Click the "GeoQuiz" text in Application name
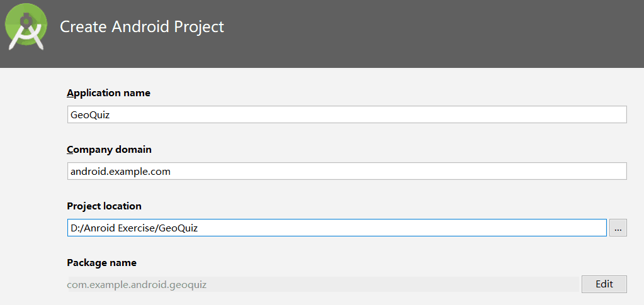 pyautogui.click(x=91, y=115)
